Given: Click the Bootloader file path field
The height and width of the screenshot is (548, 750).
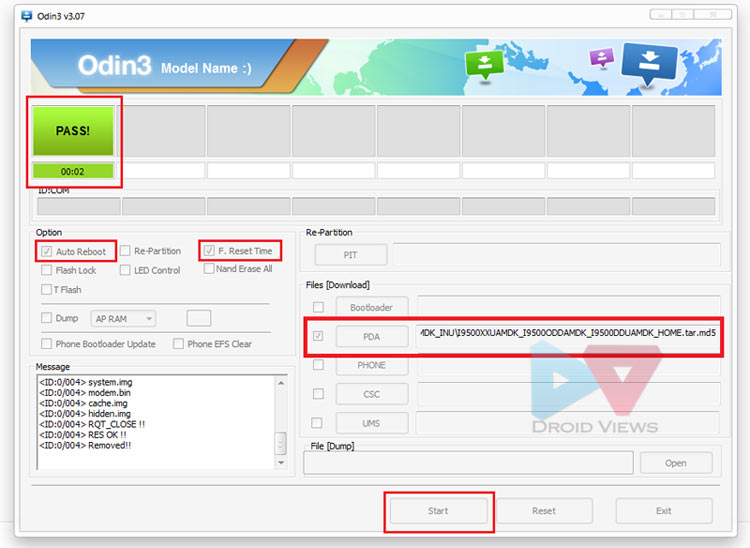Looking at the screenshot, I should pyautogui.click(x=568, y=306).
